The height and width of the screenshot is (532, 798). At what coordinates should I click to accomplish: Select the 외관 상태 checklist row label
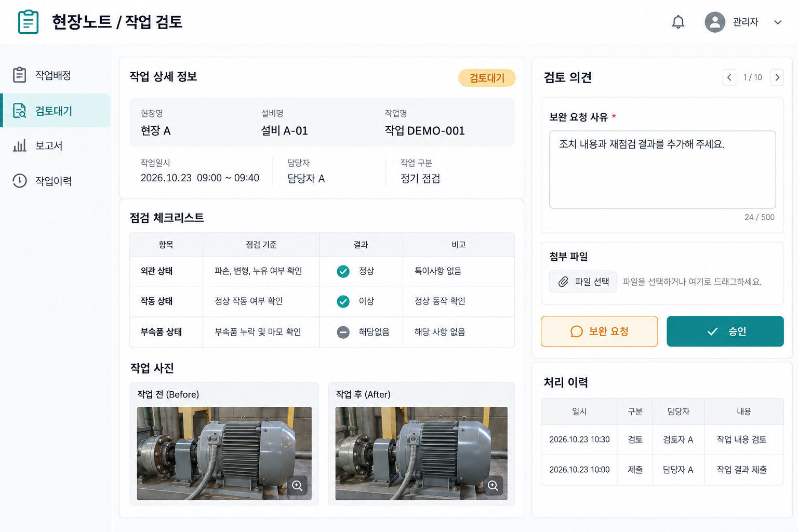(x=157, y=271)
